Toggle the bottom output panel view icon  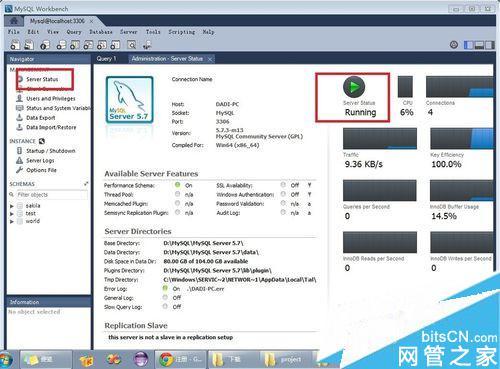click(479, 45)
